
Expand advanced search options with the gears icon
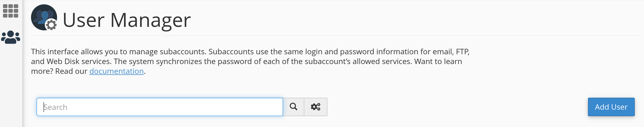click(315, 107)
